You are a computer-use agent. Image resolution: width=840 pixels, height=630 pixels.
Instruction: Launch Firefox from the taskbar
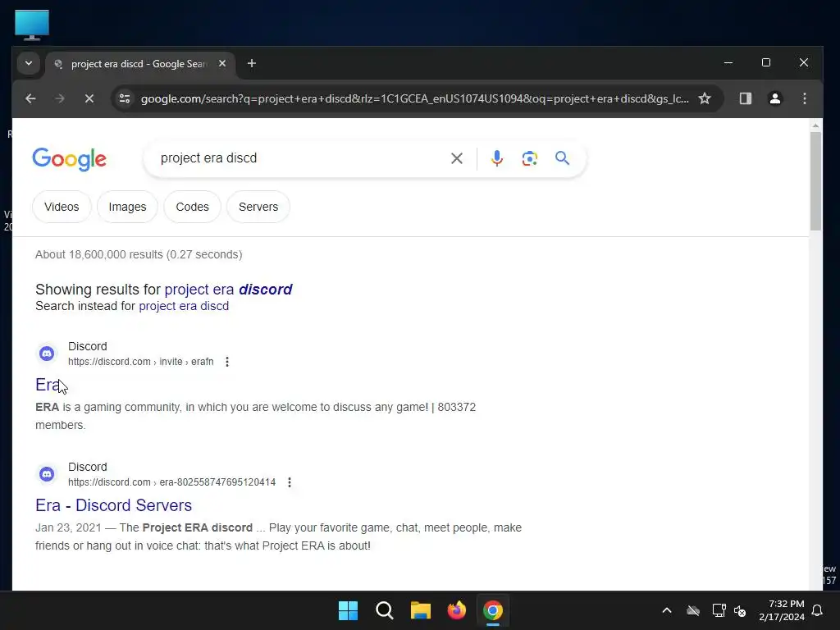point(457,610)
